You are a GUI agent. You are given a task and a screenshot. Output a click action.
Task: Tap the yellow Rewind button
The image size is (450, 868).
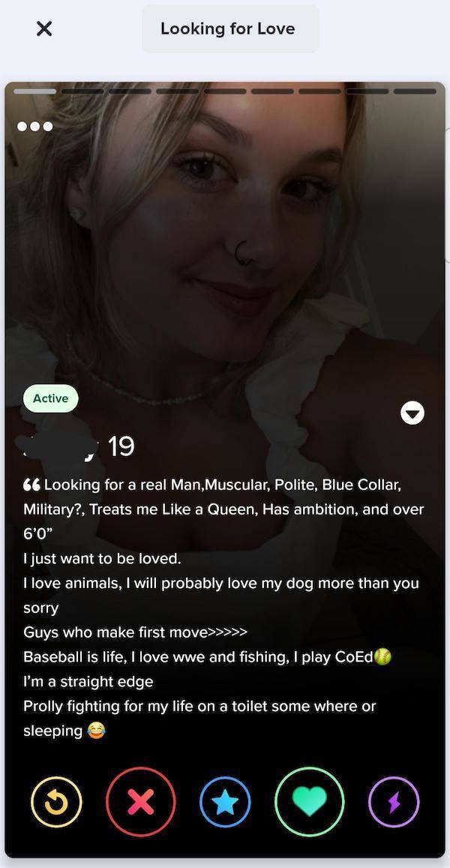pyautogui.click(x=56, y=801)
